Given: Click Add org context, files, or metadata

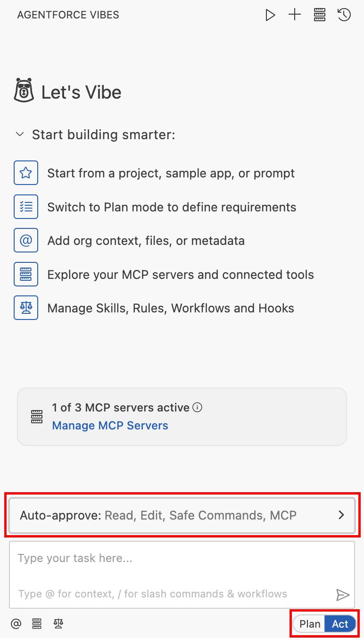Looking at the screenshot, I should tap(146, 241).
